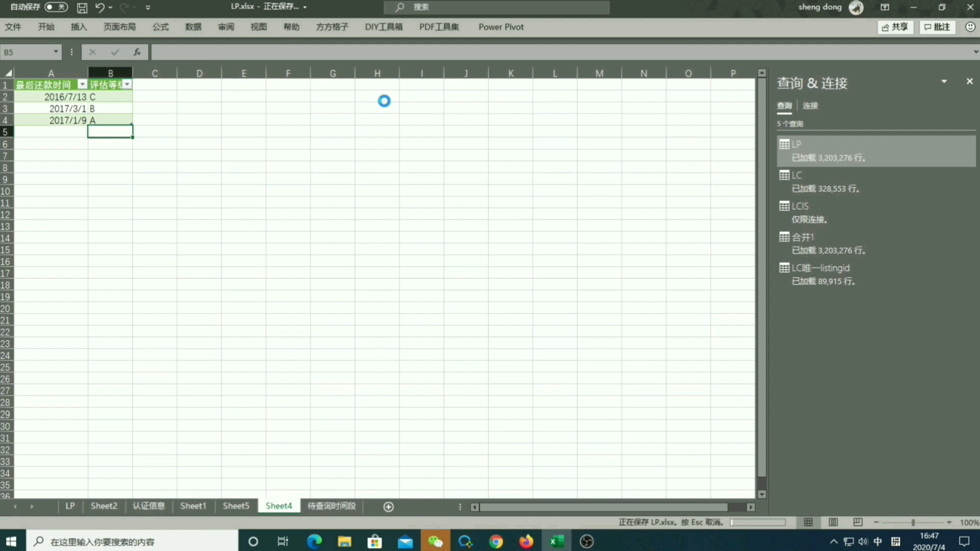Click the Undo arrow icon

100,8
